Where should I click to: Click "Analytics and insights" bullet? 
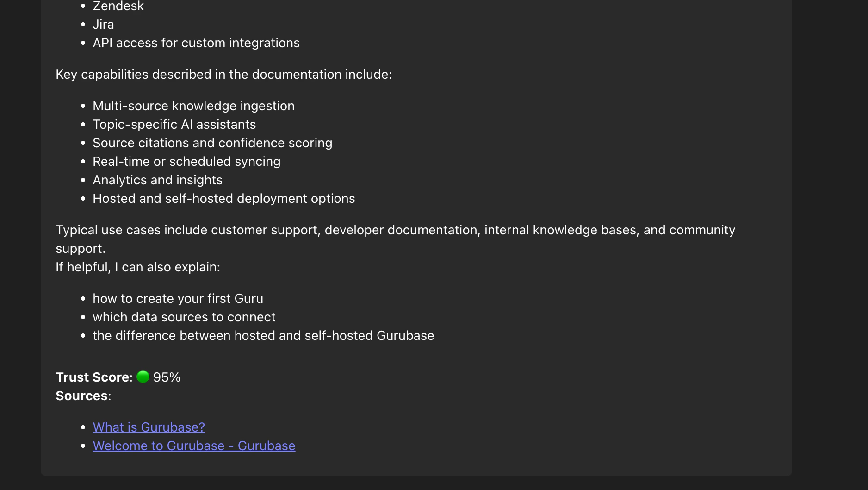click(157, 180)
